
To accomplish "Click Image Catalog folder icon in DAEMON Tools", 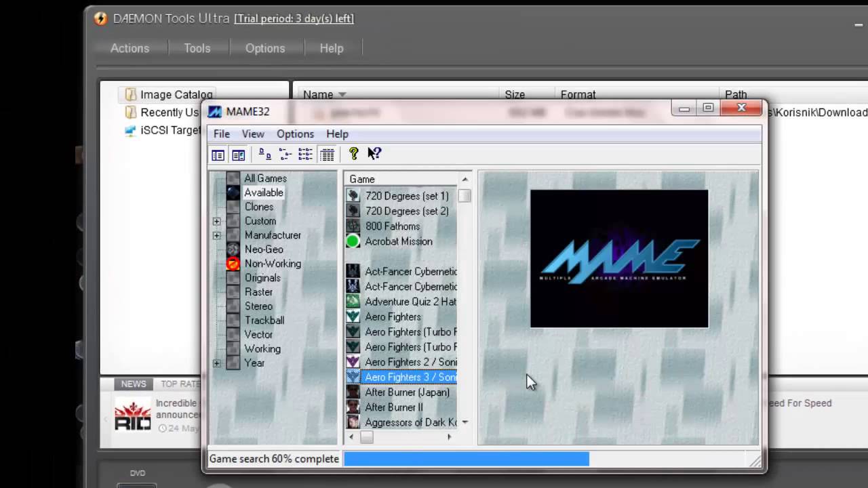I will [x=130, y=94].
